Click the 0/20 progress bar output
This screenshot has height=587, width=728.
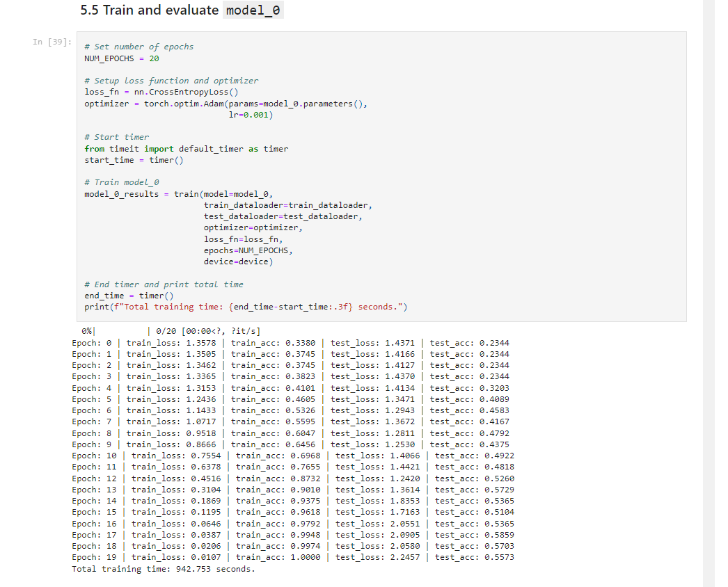pos(171,331)
